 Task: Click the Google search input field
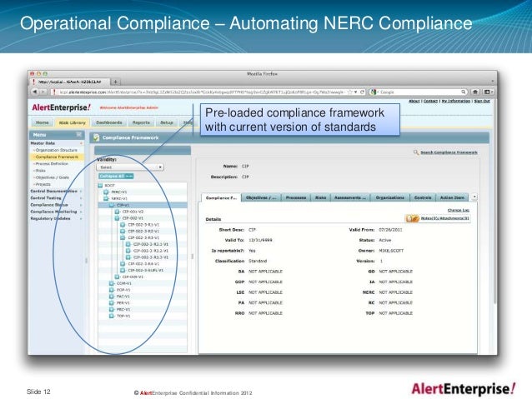pyautogui.click(x=419, y=92)
